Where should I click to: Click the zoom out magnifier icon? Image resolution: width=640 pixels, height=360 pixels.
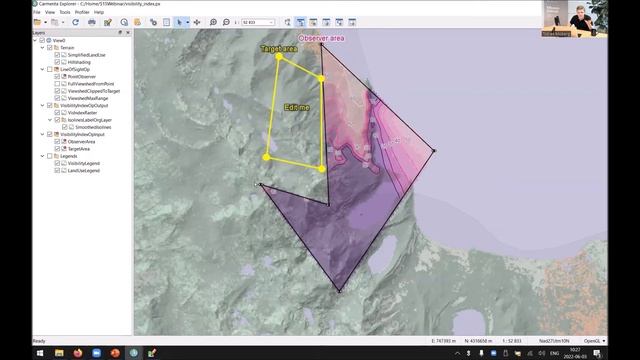click(226, 22)
